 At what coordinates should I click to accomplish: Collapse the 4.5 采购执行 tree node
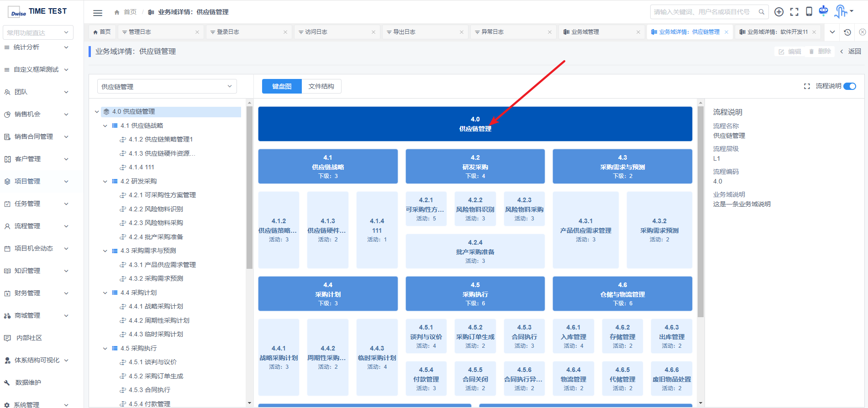(x=105, y=348)
